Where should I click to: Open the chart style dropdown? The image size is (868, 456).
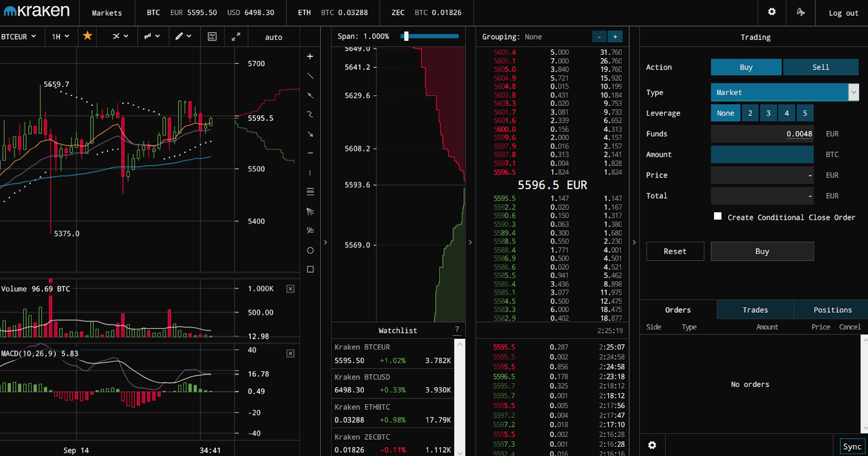tap(152, 36)
